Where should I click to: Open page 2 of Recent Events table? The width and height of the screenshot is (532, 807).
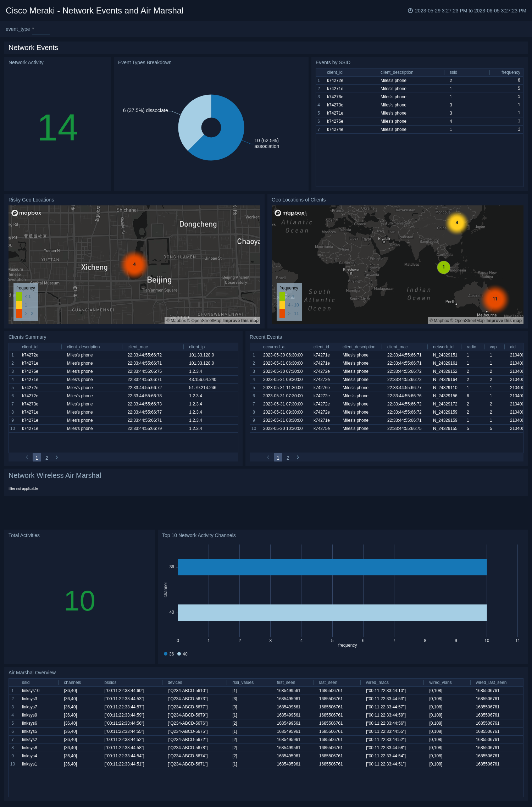(x=288, y=458)
